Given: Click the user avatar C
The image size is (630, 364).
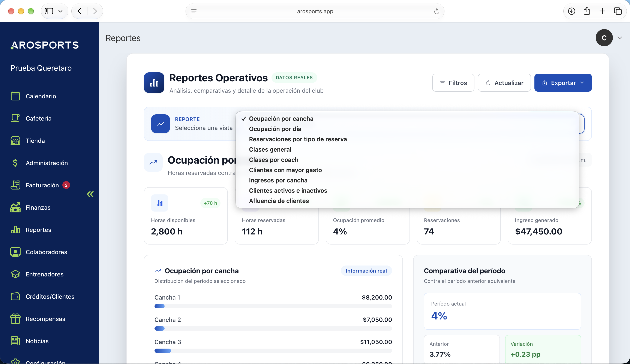Looking at the screenshot, I should (x=604, y=38).
